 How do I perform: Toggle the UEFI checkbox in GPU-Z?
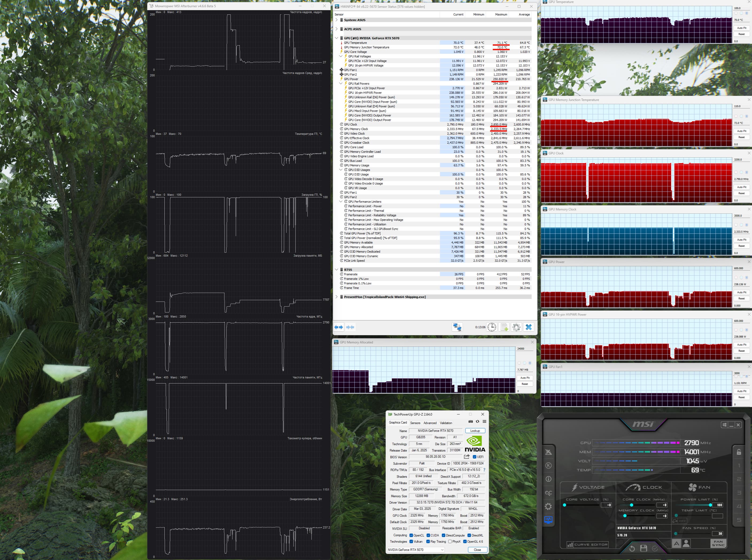click(x=475, y=457)
